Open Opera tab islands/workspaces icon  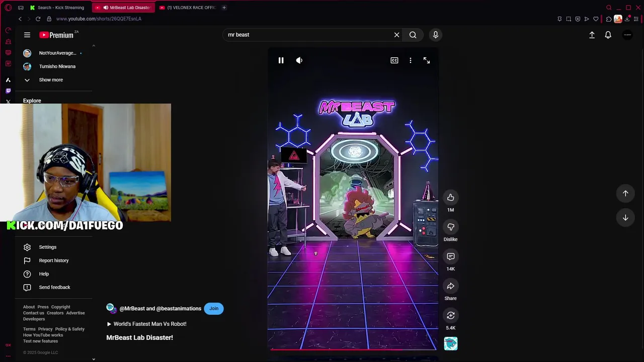point(21,8)
